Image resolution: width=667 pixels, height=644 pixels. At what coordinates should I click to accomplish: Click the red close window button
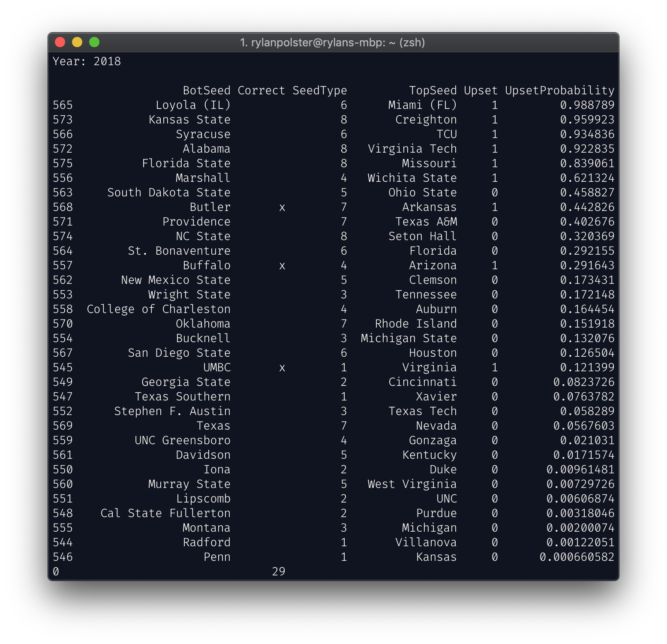[x=60, y=42]
